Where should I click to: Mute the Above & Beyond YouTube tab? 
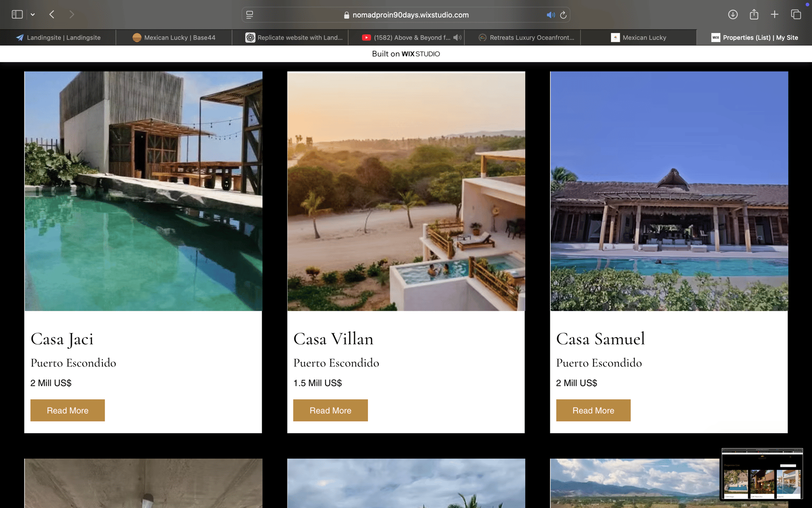(x=457, y=38)
